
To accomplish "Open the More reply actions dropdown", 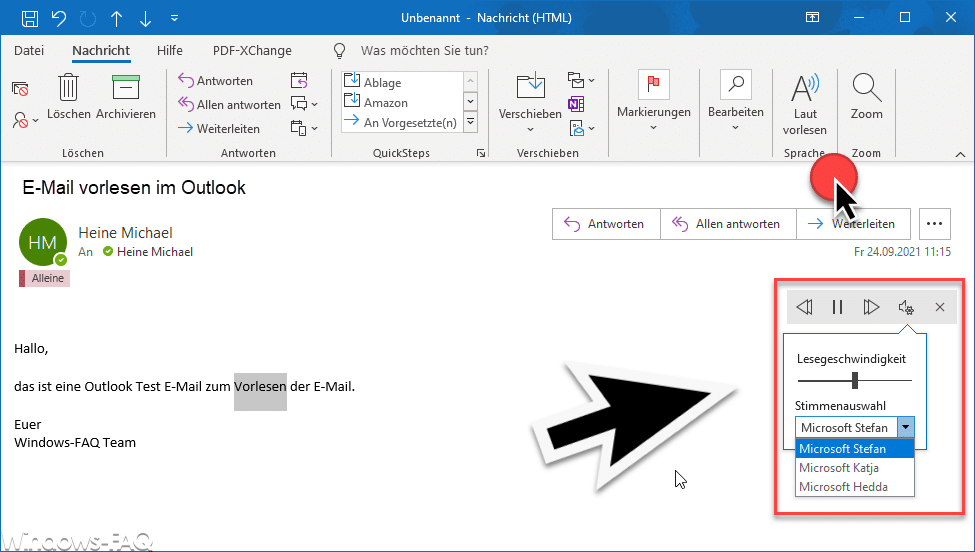I will click(x=304, y=128).
